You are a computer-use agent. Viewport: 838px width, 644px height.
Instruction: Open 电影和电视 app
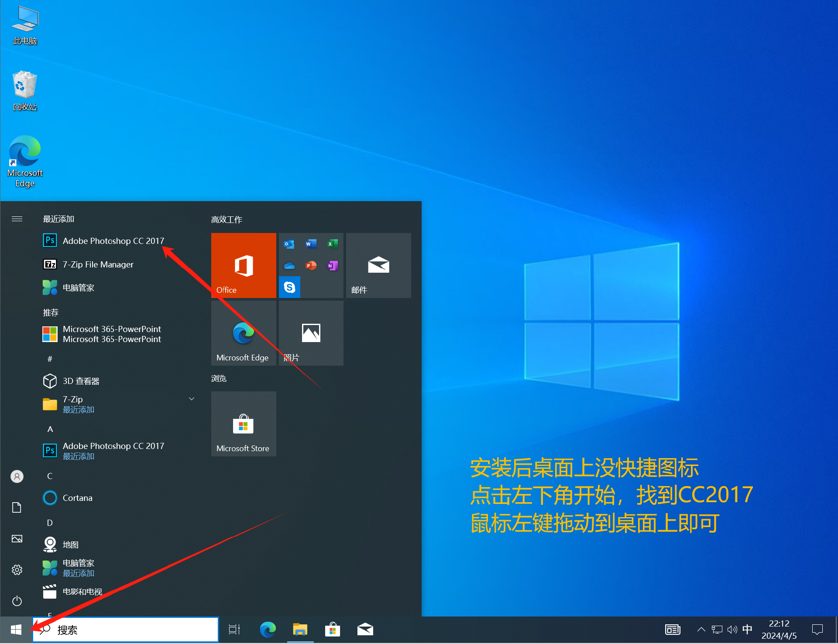[x=118, y=592]
